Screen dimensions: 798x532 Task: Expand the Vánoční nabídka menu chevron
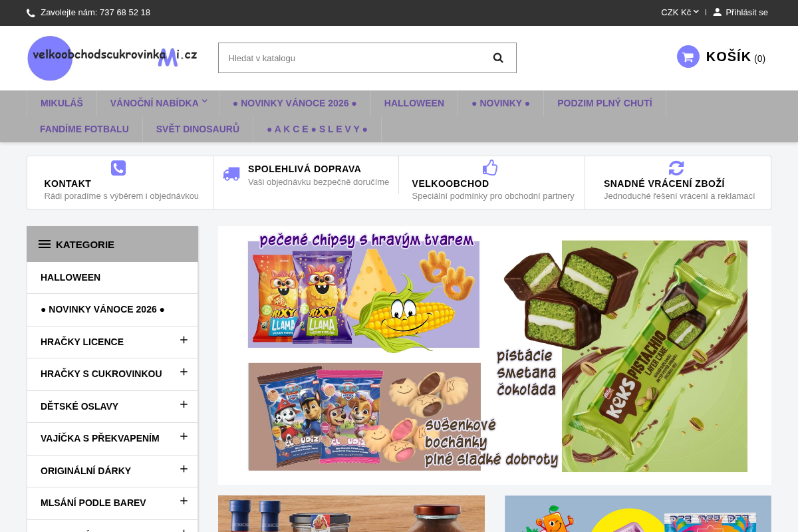point(205,101)
